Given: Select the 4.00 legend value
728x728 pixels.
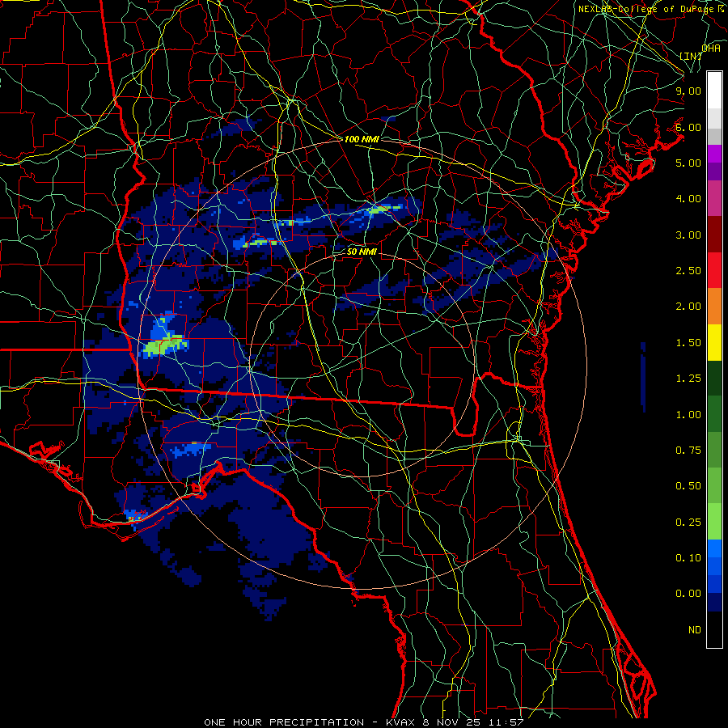Looking at the screenshot, I should (x=688, y=199).
